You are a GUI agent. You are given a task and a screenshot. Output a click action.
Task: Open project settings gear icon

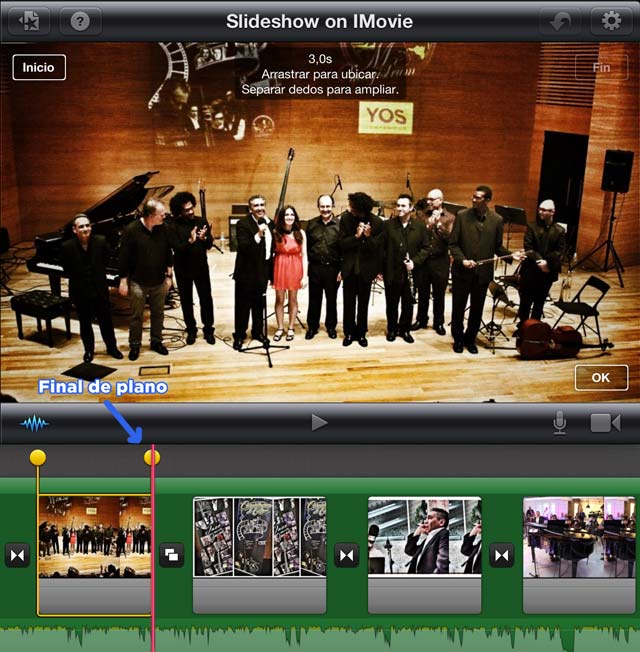click(x=611, y=21)
